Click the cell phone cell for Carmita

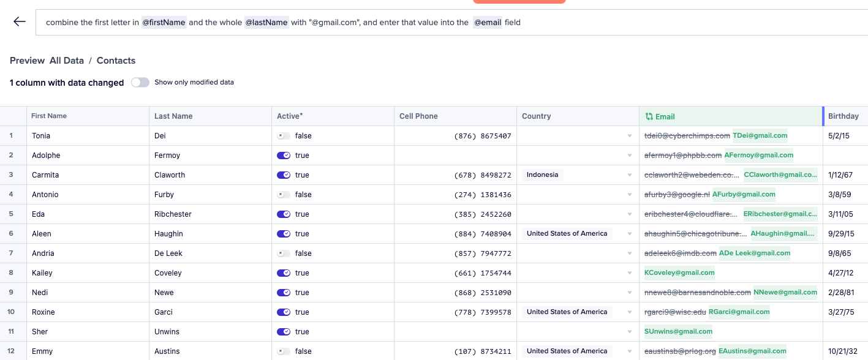455,175
